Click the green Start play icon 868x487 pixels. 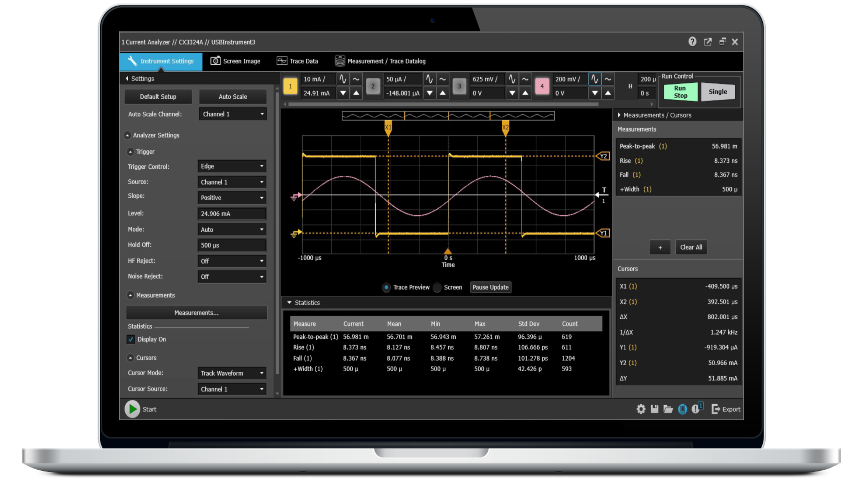pyautogui.click(x=132, y=409)
